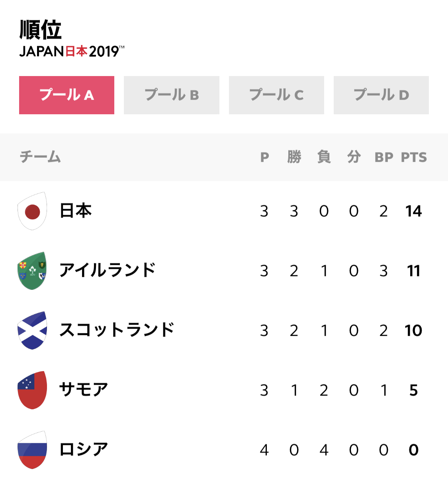Click the Samoa flag ball icon
Image resolution: width=448 pixels, height=477 pixels.
[32, 390]
